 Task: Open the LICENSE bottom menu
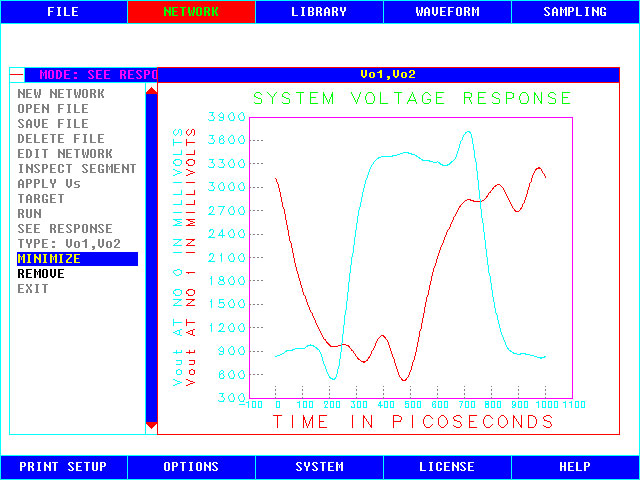point(447,467)
